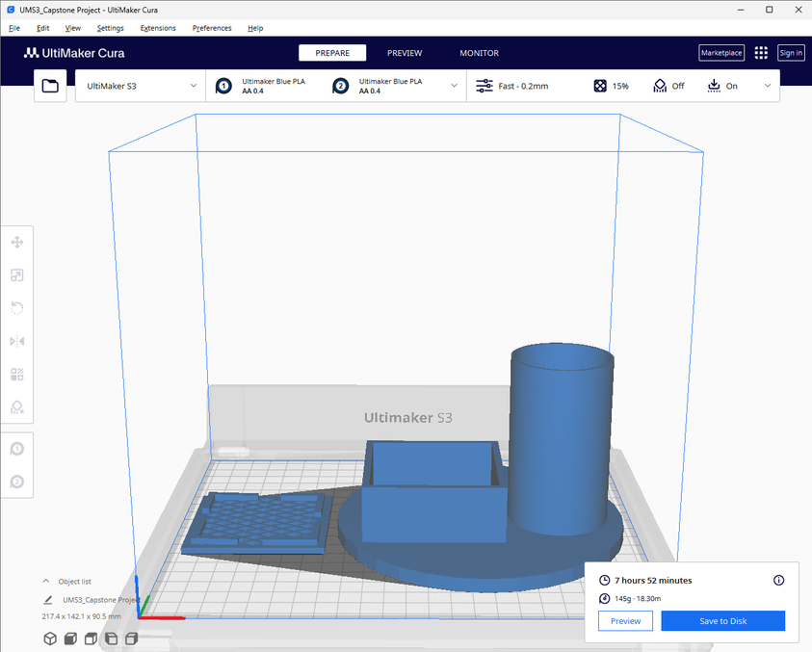Switch to left side view cube icon
Screen dimensions: 812x652
pyautogui.click(x=112, y=639)
